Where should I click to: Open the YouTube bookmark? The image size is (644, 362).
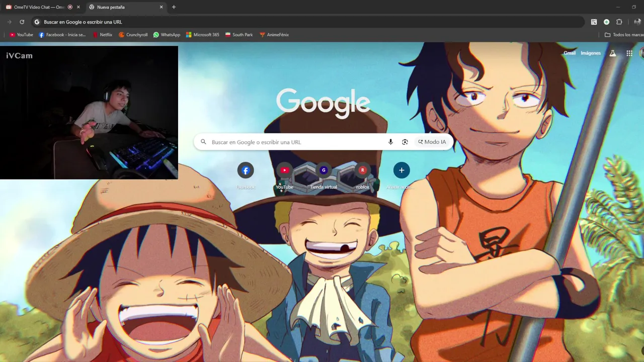[21, 35]
